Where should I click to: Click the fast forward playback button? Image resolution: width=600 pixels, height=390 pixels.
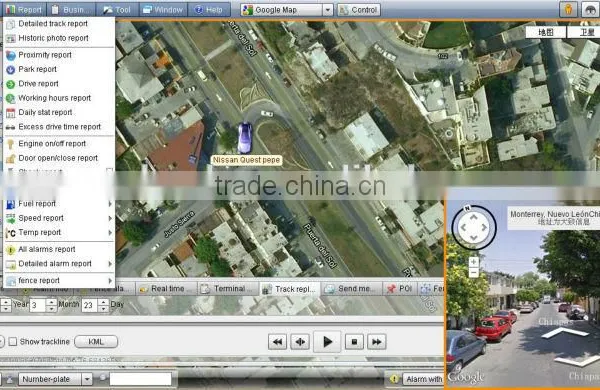pos(377,342)
